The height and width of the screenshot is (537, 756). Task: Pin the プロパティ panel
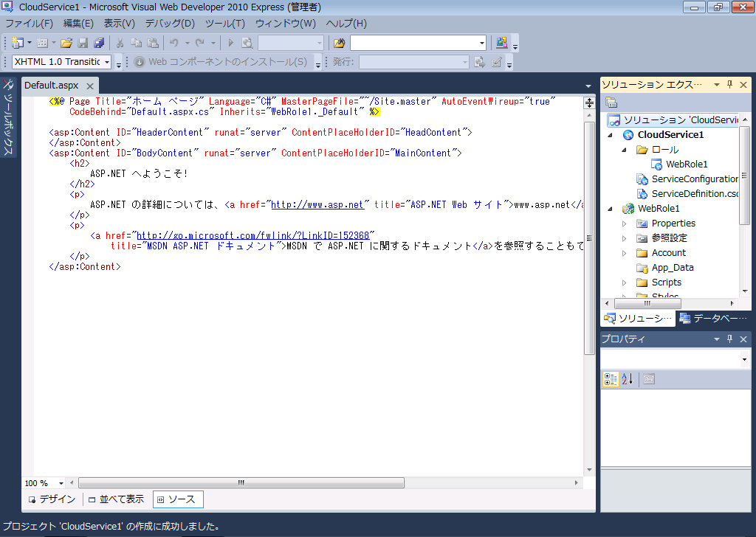(x=730, y=339)
